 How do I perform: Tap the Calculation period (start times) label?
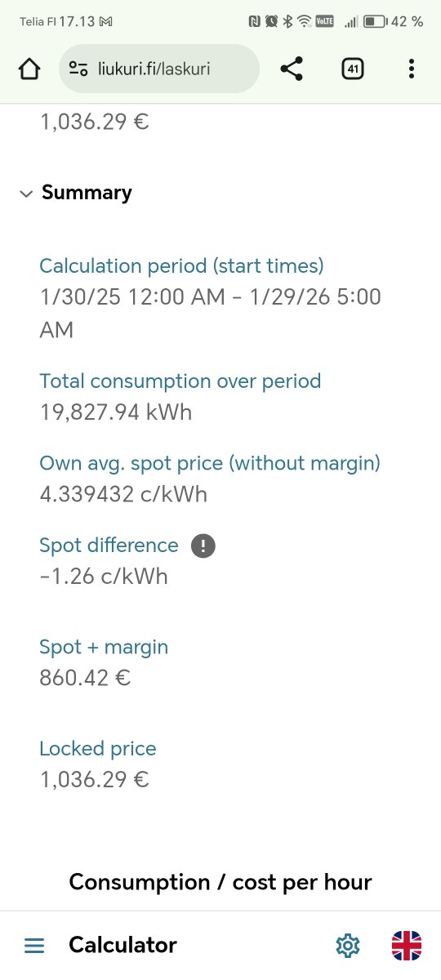point(182,266)
